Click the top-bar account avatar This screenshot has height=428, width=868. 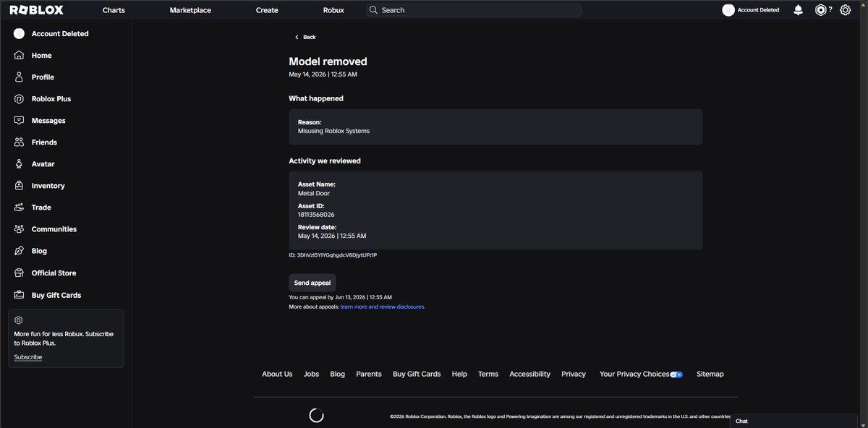(728, 10)
